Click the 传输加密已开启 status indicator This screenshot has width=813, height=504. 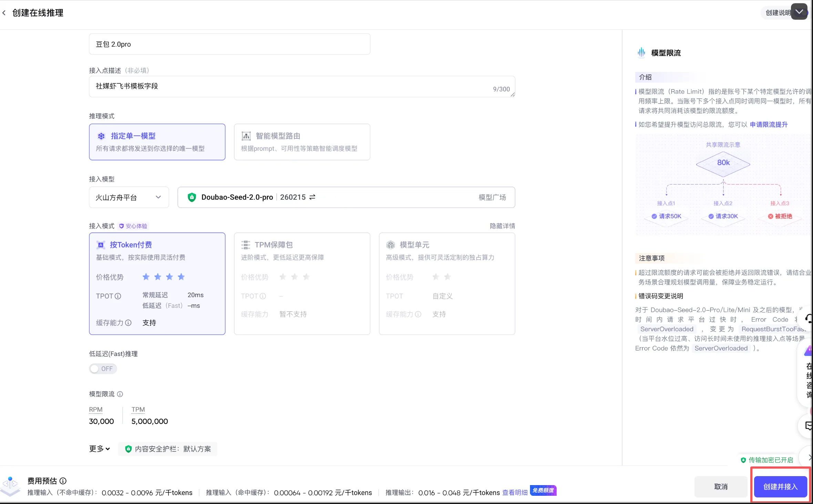pyautogui.click(x=767, y=460)
